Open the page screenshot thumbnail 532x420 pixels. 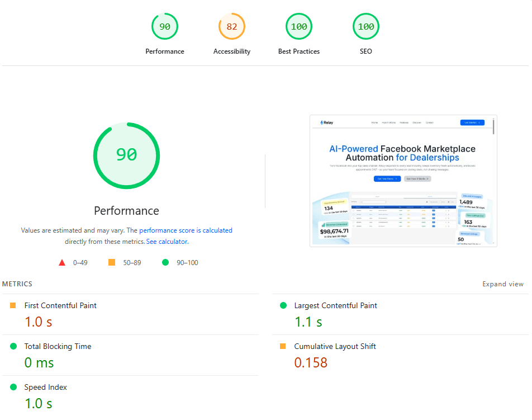click(x=403, y=181)
